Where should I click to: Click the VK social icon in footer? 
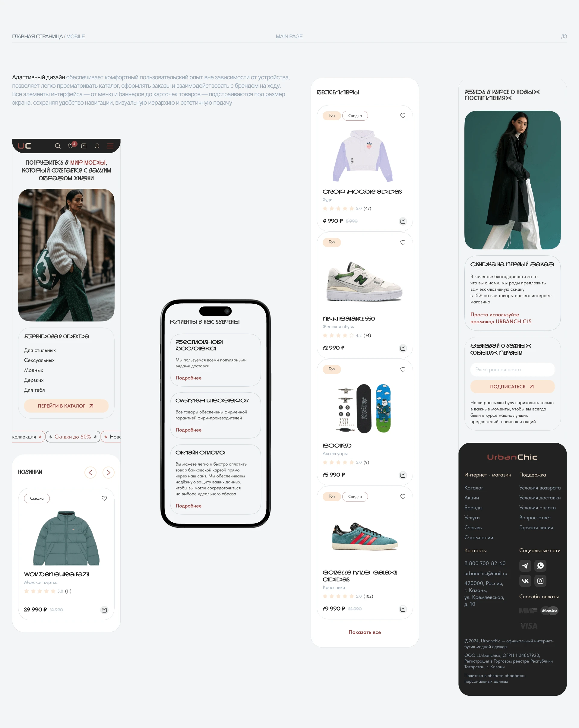tap(525, 581)
